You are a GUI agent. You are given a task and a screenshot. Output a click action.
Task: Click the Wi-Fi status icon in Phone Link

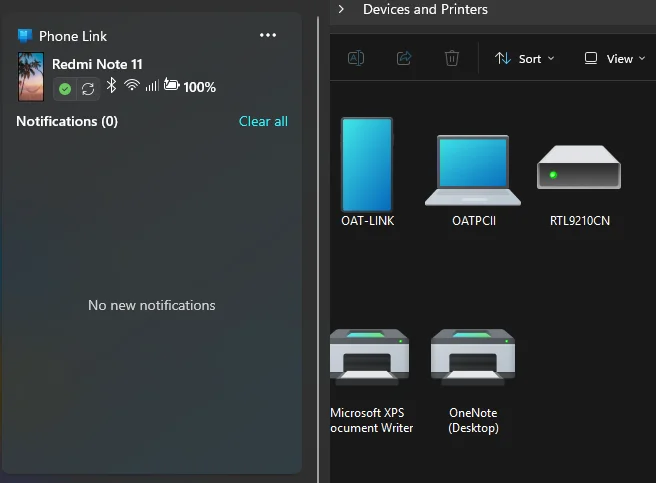[132, 85]
